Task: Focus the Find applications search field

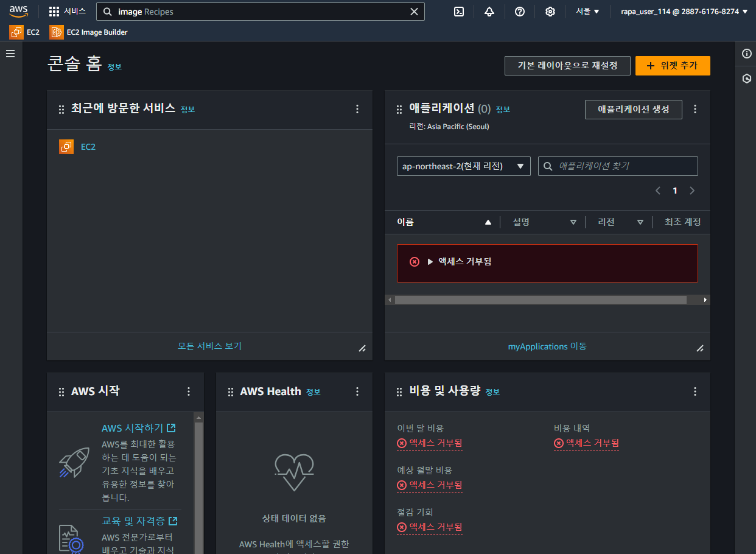Action: point(618,166)
